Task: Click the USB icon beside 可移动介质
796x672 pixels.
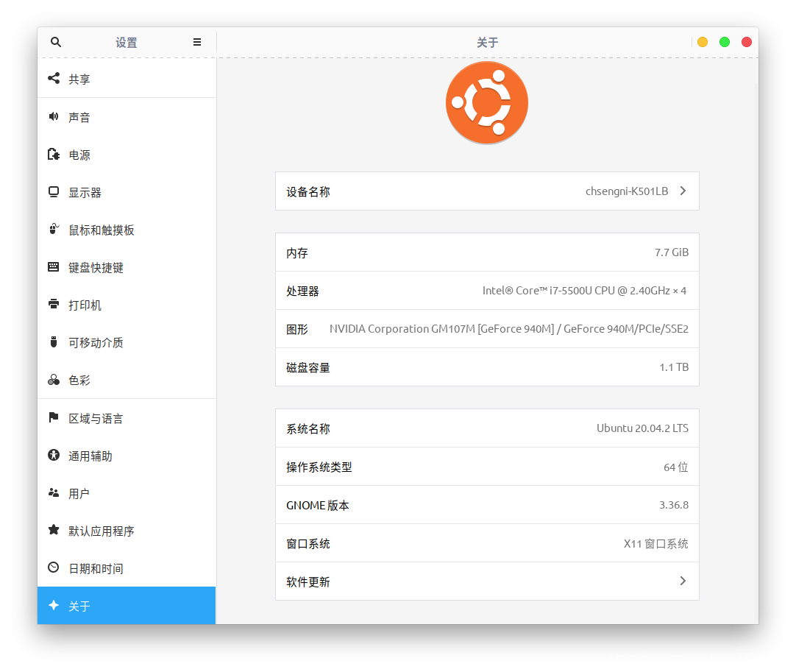Action: click(54, 342)
